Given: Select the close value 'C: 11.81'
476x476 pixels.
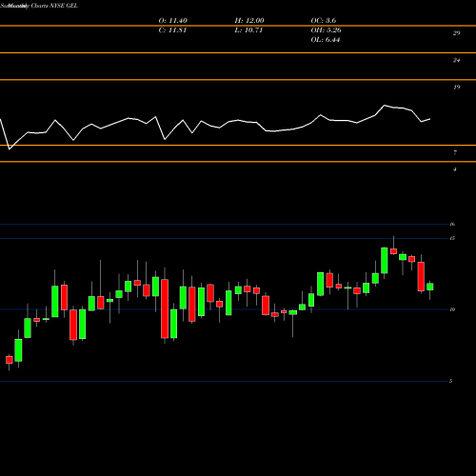Looking at the screenshot, I should 172,30.
